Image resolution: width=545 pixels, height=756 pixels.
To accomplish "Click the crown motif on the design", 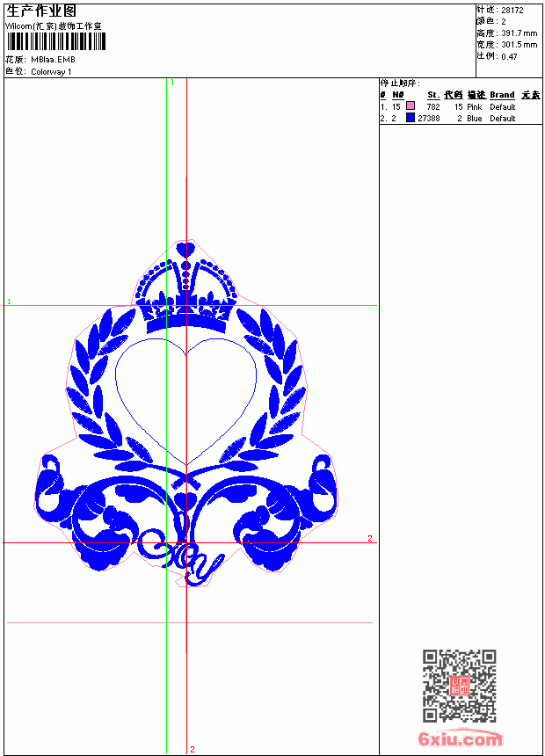I will [x=185, y=296].
